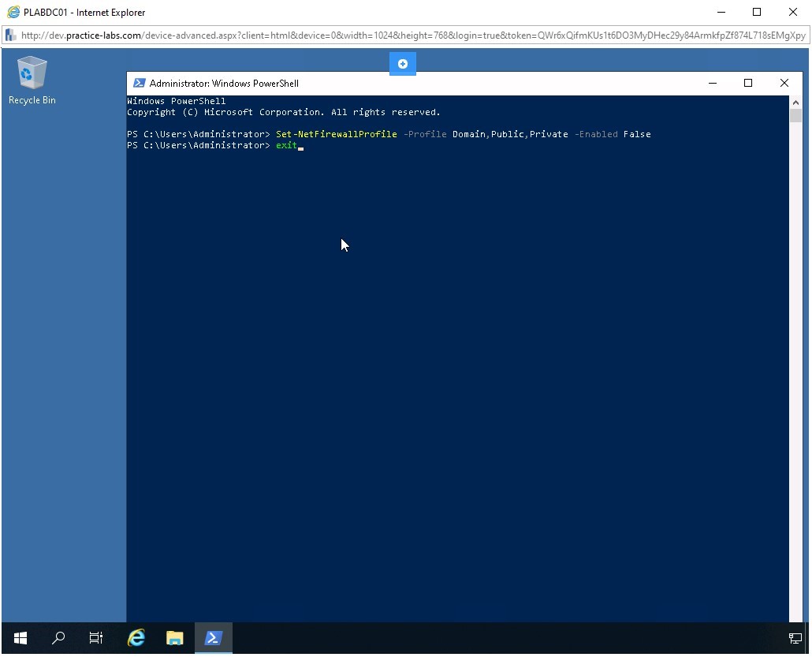Image resolution: width=812 pixels, height=657 pixels.
Task: Minimize the Windows PowerShell window
Action: point(713,83)
